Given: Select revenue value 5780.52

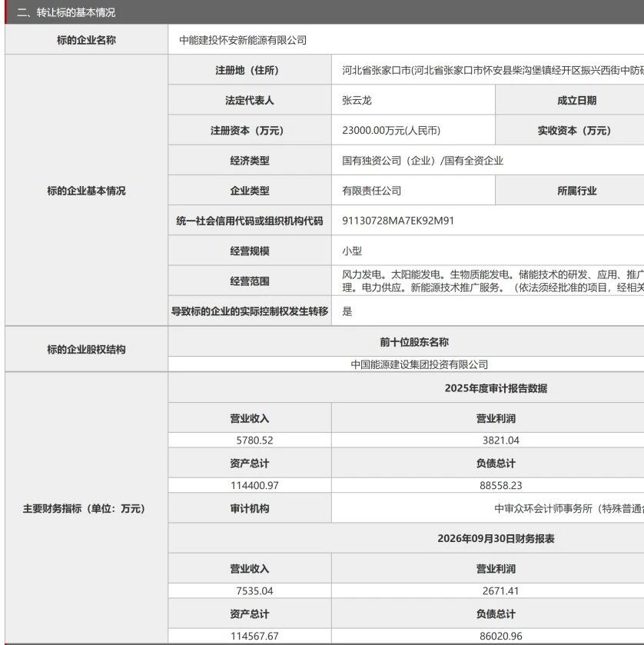Looking at the screenshot, I should [x=254, y=441].
